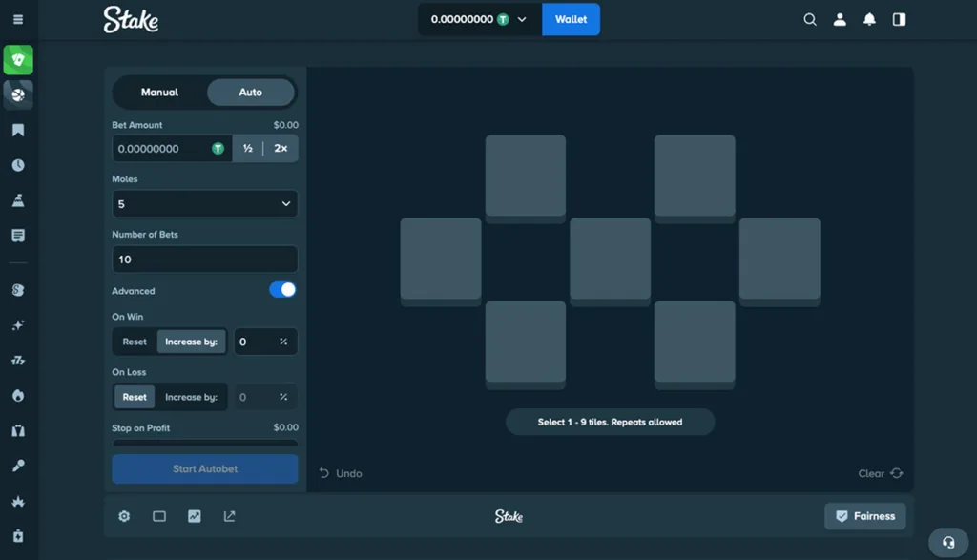Click Clear to reset selected tiles
Screen dimensions: 977x560
881,473
